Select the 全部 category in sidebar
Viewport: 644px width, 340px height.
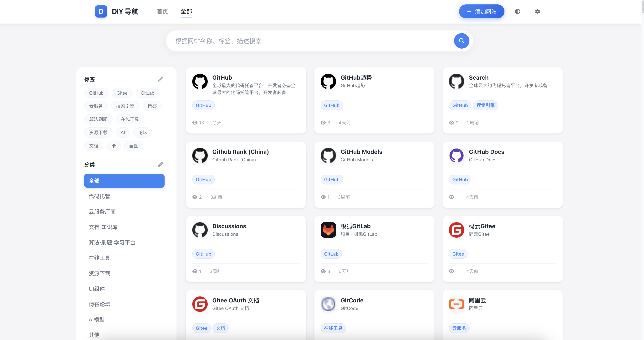124,181
